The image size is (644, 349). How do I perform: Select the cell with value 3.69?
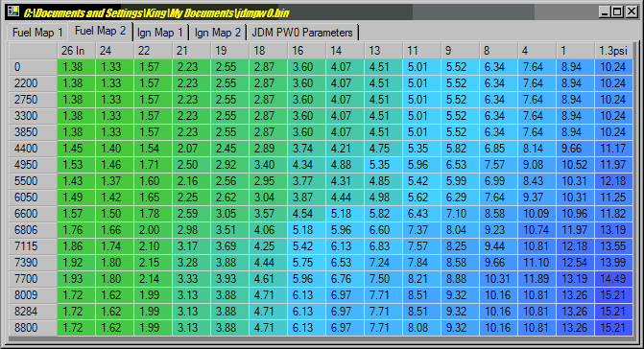click(230, 246)
